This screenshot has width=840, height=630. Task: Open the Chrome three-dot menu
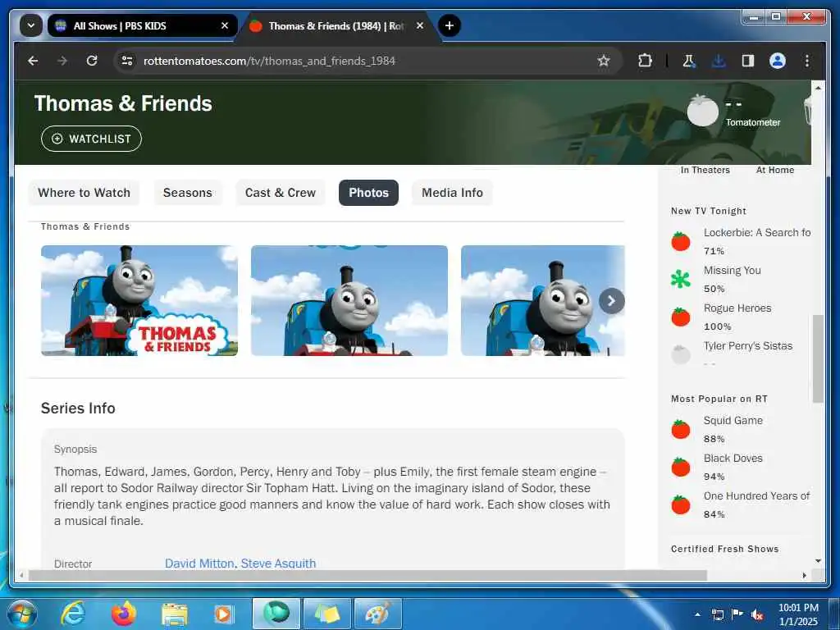click(x=807, y=61)
